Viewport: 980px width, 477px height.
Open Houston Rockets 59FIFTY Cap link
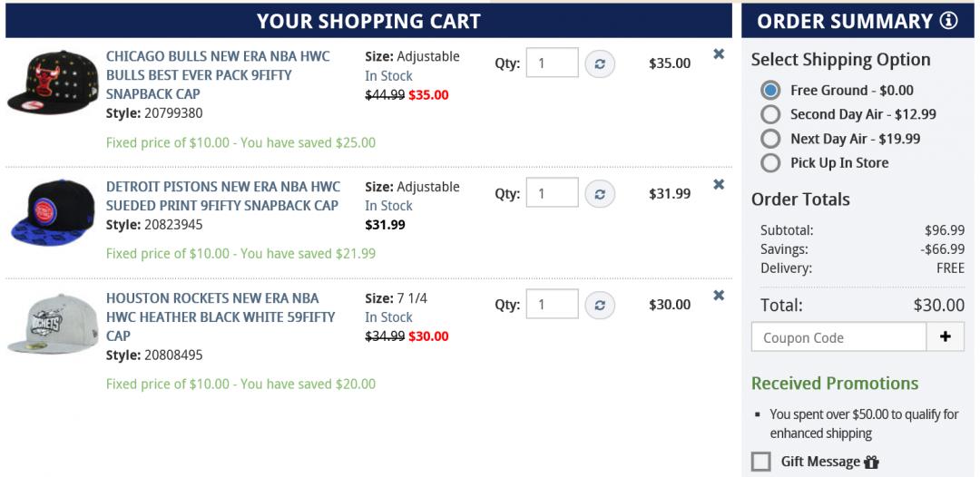point(220,316)
